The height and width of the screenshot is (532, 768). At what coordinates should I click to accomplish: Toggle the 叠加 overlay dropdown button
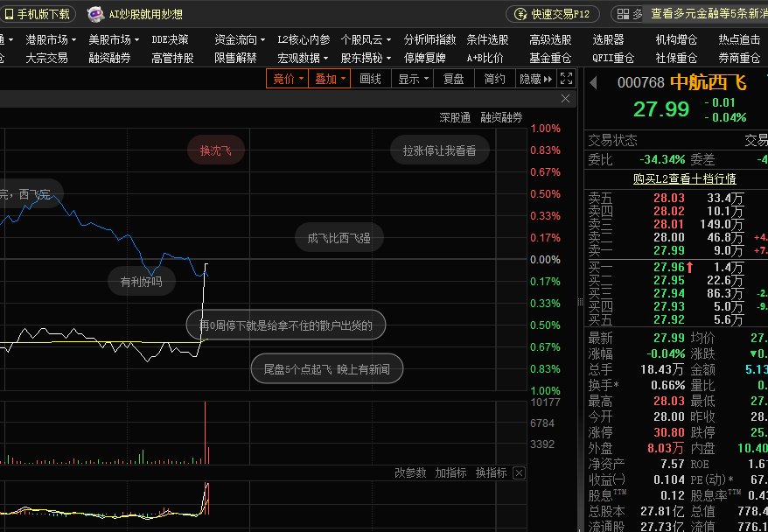tap(329, 79)
